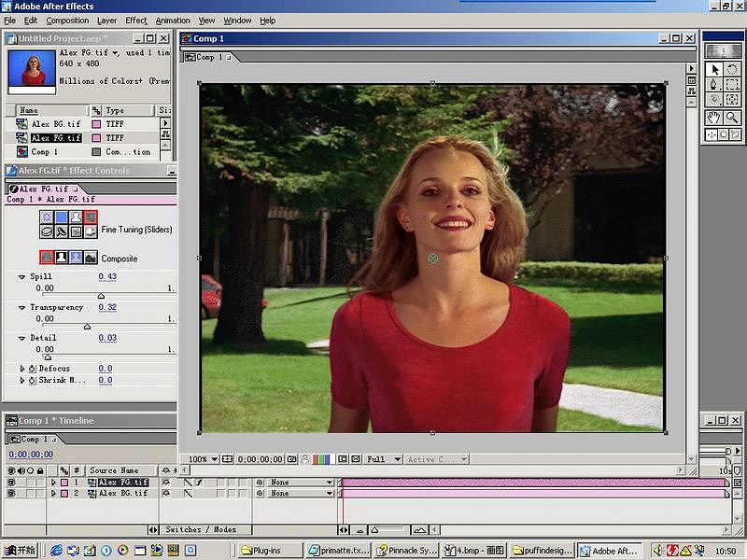Open track matte dropdown for Alex FG.tif
Image resolution: width=747 pixels, height=560 pixels.
pos(301,483)
